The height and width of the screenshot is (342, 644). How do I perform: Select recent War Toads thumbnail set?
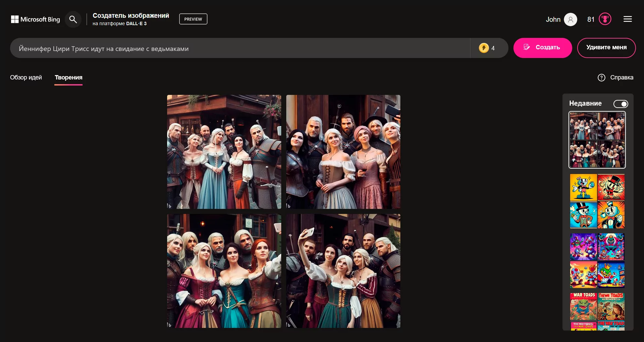point(597,311)
